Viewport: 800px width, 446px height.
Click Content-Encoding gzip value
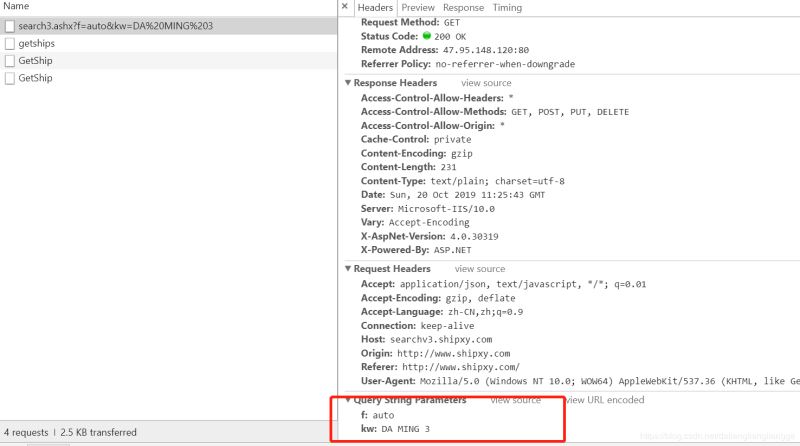[x=462, y=154]
